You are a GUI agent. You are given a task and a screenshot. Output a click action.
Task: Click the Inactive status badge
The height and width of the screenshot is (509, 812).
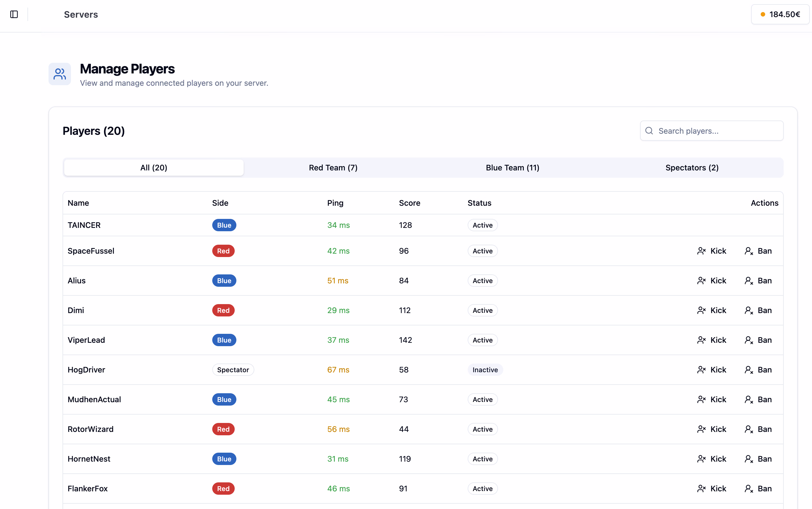tap(485, 370)
